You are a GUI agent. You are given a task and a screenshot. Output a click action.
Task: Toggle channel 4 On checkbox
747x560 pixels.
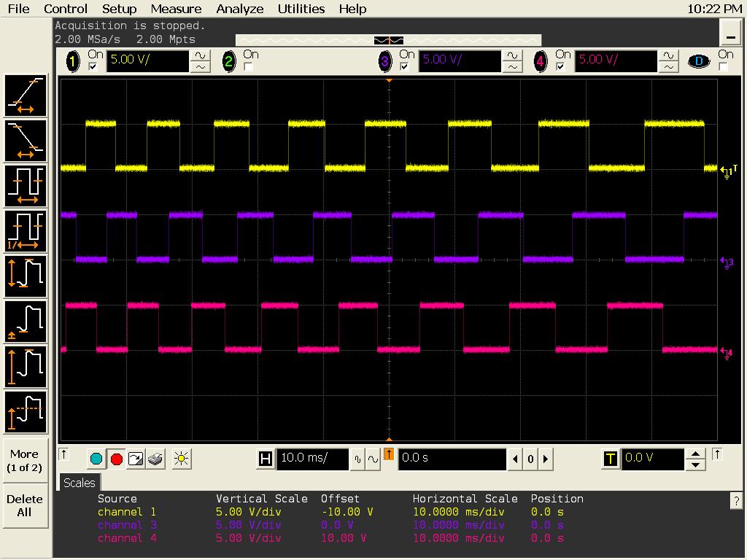tap(560, 67)
